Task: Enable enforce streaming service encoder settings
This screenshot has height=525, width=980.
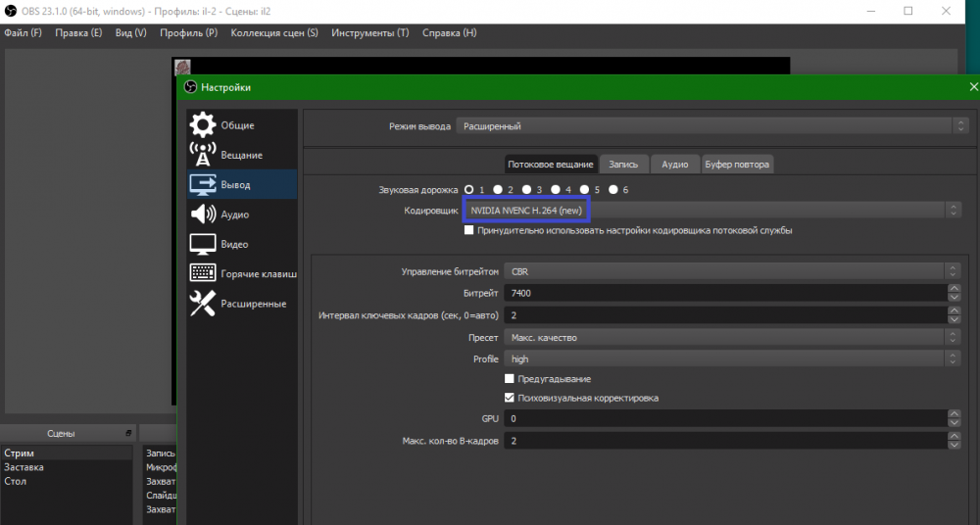Action: (x=469, y=231)
